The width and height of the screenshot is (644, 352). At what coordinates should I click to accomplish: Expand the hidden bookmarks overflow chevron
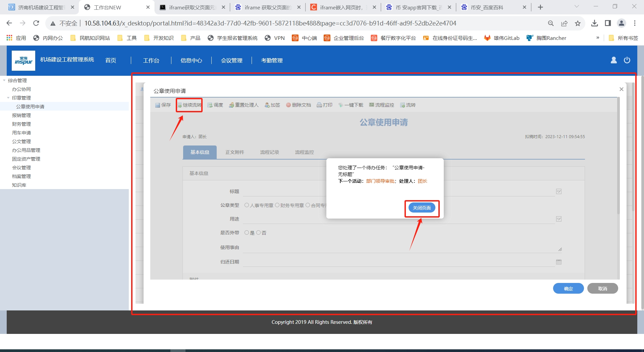click(x=597, y=38)
